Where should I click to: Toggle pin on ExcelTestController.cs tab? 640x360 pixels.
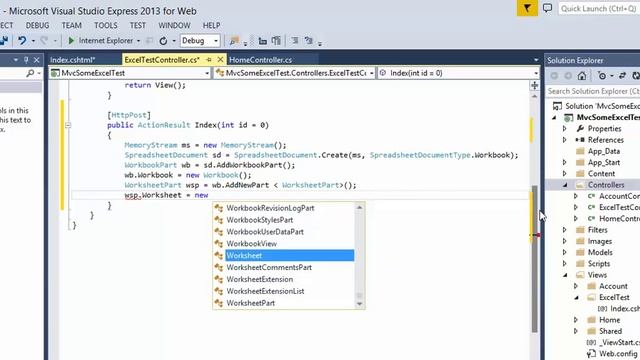click(209, 60)
